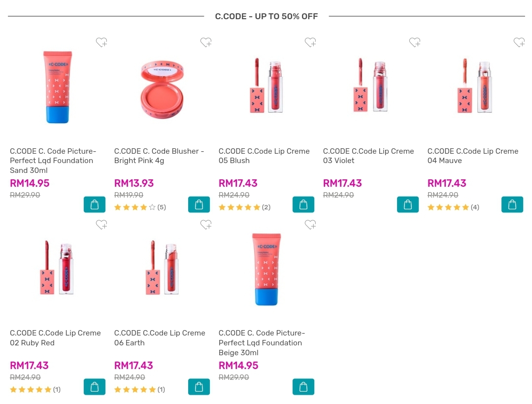Toggle wishlist heart for Lip Creme 04 Mauve
Image resolution: width=532 pixels, height=404 pixels.
tap(519, 43)
